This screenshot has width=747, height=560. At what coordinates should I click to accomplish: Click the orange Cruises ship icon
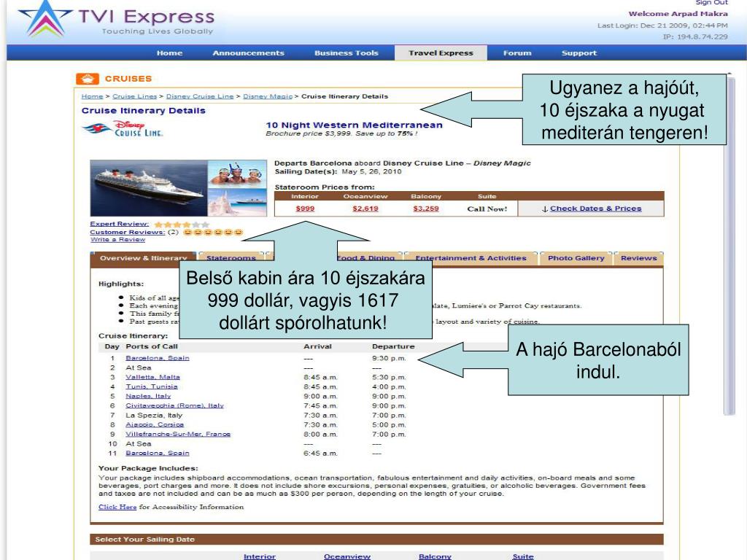[88, 79]
